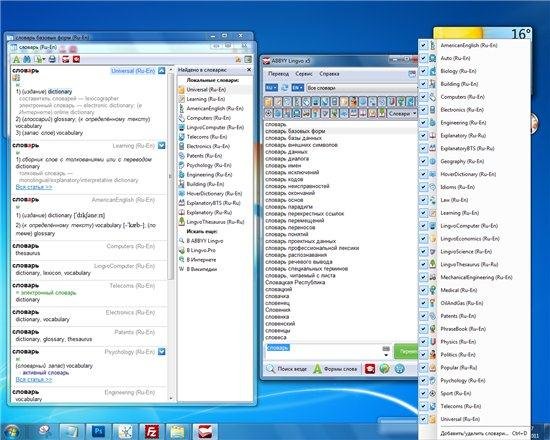Click the star bookmark icon in card toolbar

(238, 60)
